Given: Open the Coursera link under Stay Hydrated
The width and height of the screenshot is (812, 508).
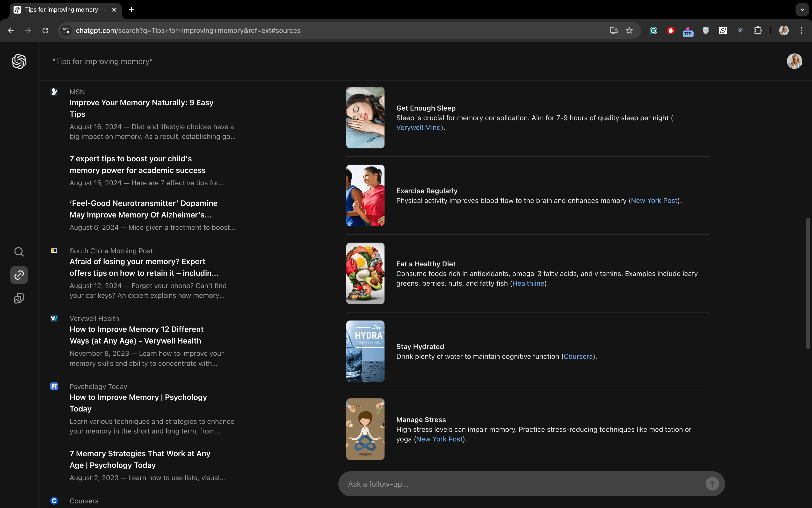Looking at the screenshot, I should [x=578, y=357].
